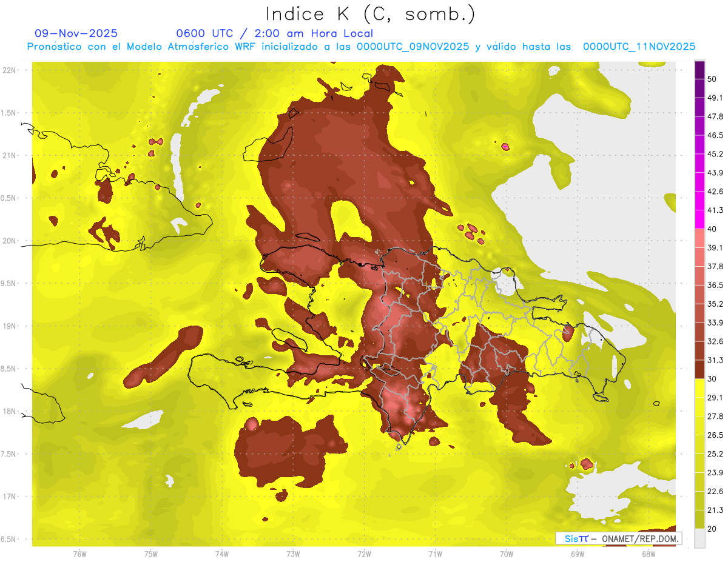This screenshot has width=728, height=562.
Task: Click the '17N' latitude label
Action: click(8, 497)
